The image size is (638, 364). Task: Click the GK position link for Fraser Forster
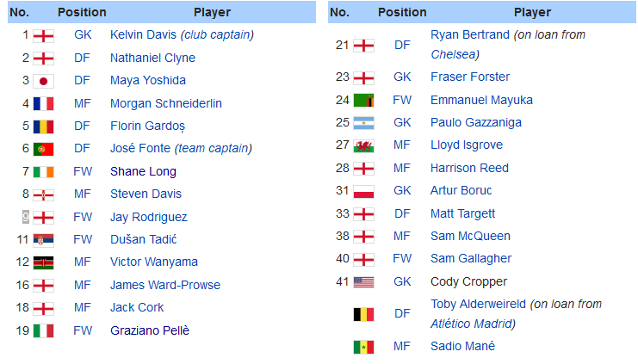point(402,77)
